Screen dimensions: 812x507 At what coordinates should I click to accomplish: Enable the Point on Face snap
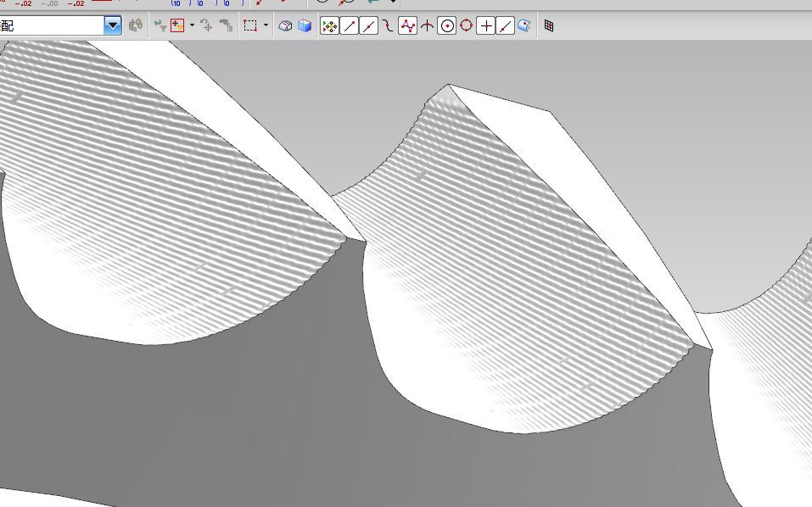[x=524, y=25]
